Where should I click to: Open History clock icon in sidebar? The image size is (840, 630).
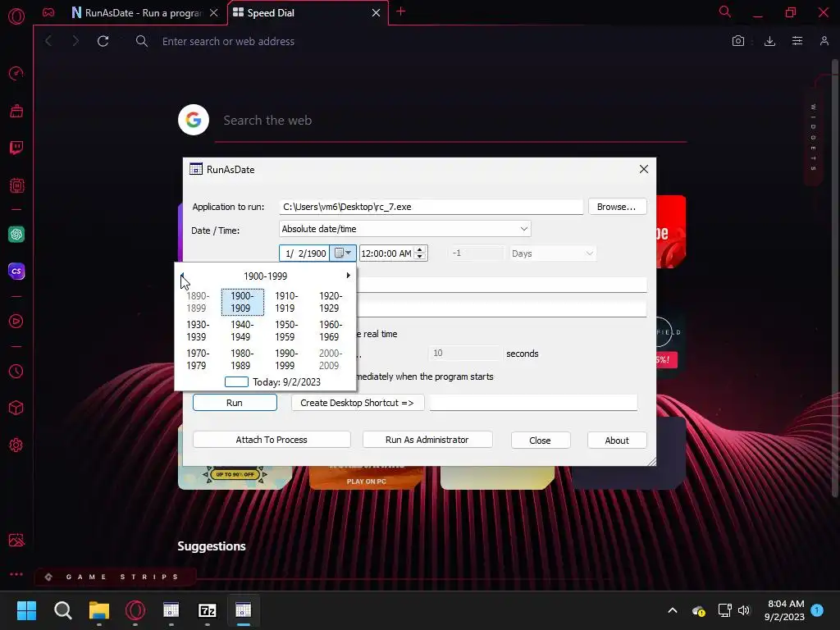click(x=16, y=372)
